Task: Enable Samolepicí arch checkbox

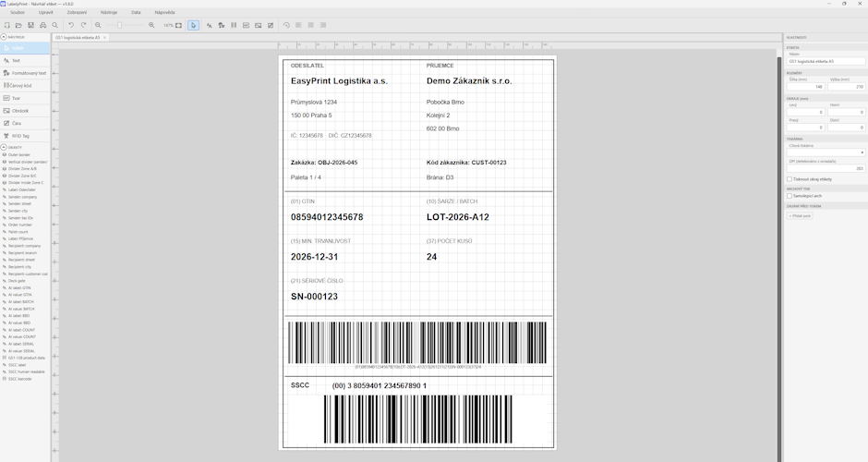Action: click(x=790, y=196)
